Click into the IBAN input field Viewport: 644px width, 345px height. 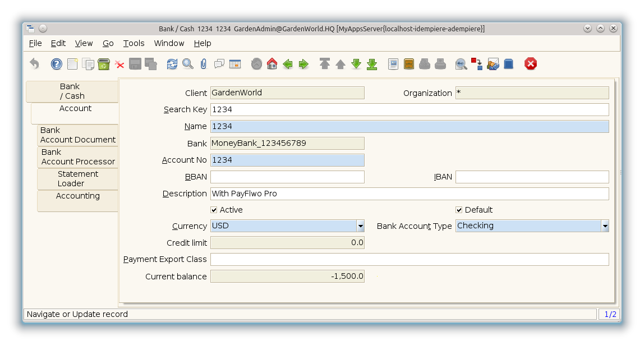(x=532, y=177)
